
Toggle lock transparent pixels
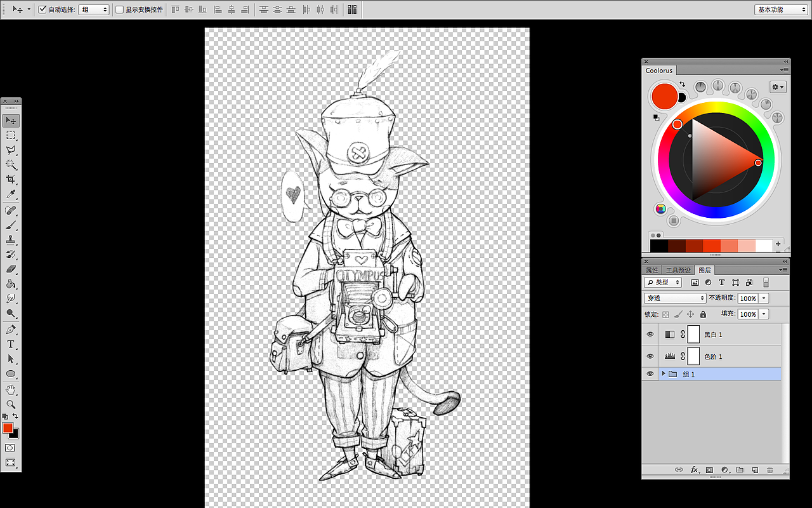coord(665,314)
